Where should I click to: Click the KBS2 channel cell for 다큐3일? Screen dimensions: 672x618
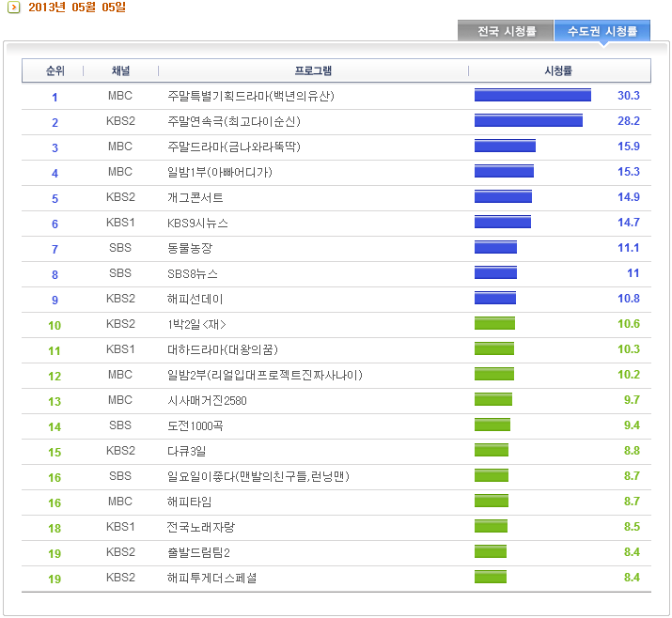(x=120, y=450)
